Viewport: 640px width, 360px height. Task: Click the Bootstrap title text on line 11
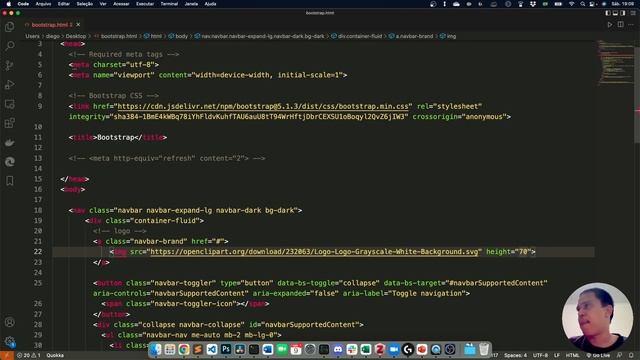[116, 138]
